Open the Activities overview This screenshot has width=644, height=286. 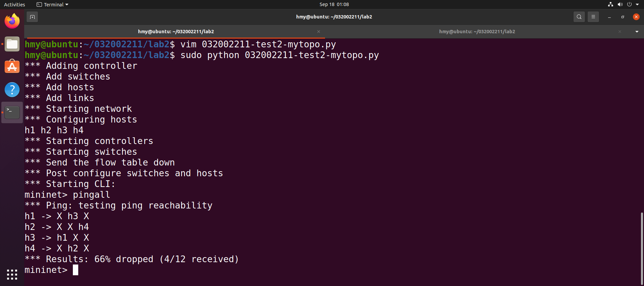[x=14, y=4]
